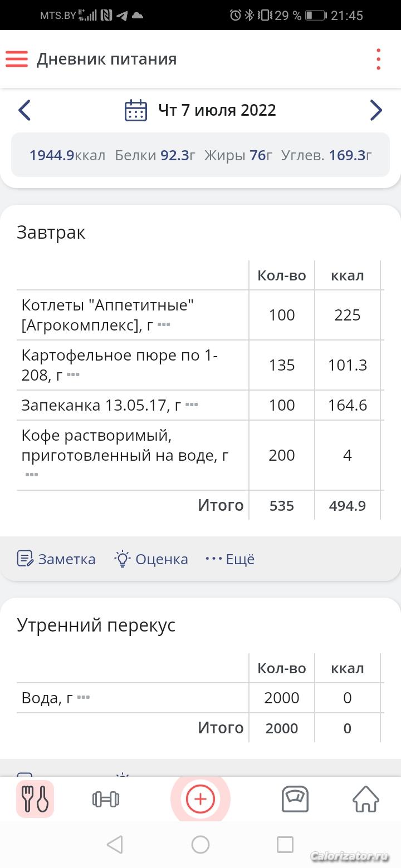The height and width of the screenshot is (868, 401).
Task: Expand options for Вода entry
Action: click(84, 697)
